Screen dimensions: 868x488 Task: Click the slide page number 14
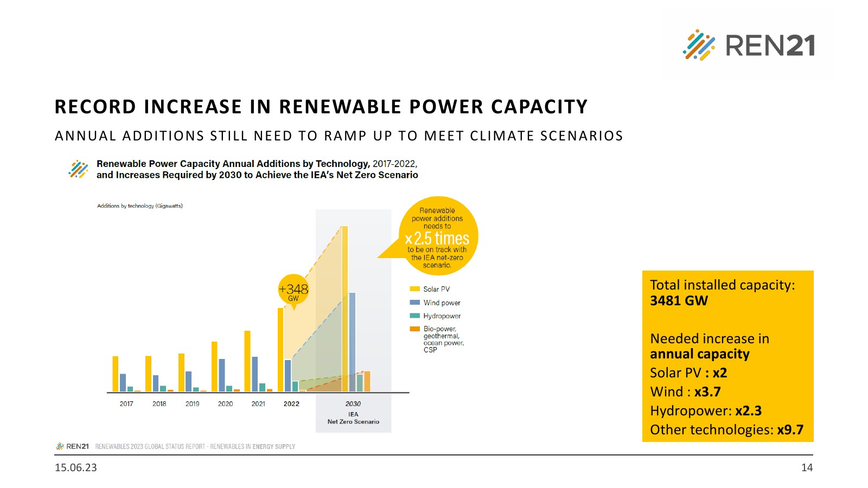click(807, 467)
